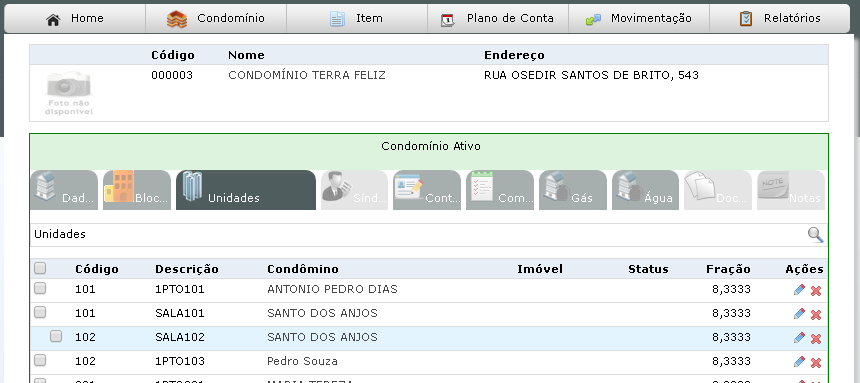Open the Notas tab
Viewport: 860px width, 383px height.
pyautogui.click(x=791, y=190)
